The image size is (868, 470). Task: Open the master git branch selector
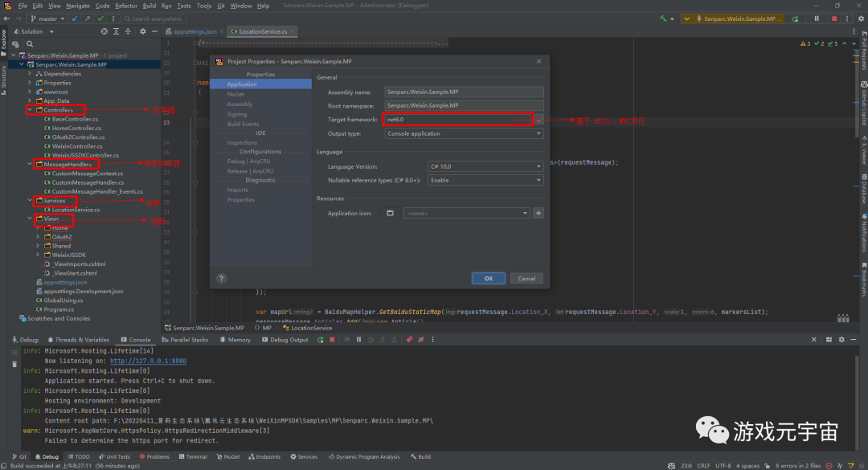pos(47,18)
